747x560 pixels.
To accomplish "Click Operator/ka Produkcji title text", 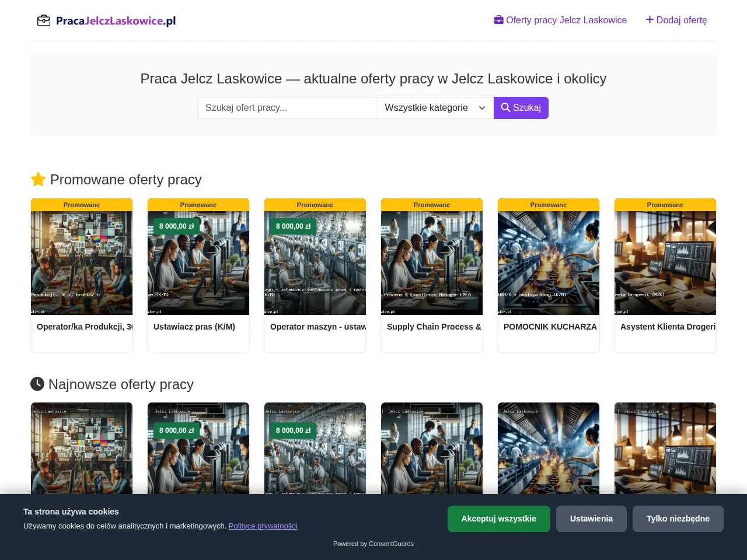I will (85, 327).
